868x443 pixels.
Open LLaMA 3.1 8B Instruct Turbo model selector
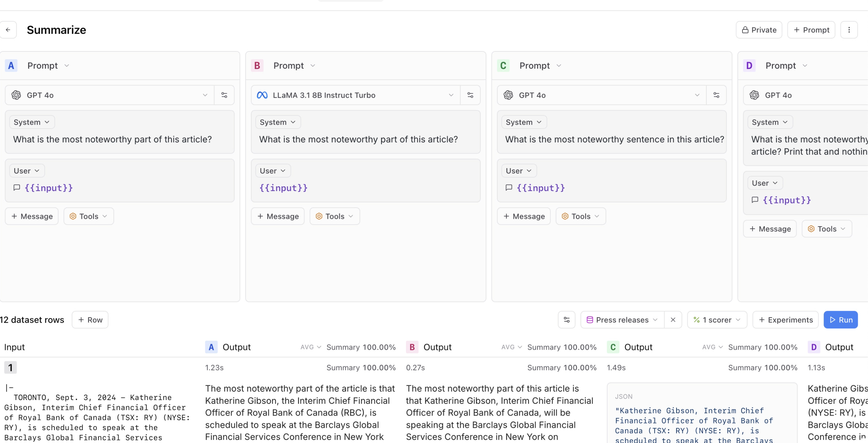(355, 95)
